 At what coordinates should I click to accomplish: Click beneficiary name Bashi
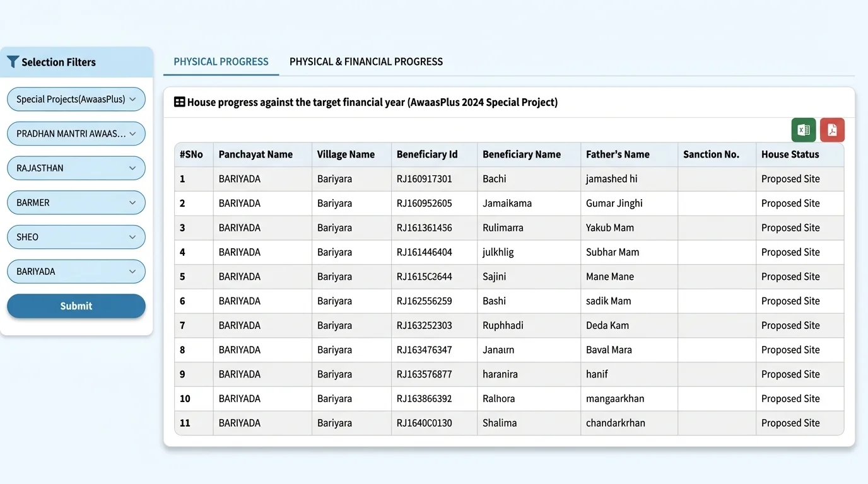pos(495,301)
